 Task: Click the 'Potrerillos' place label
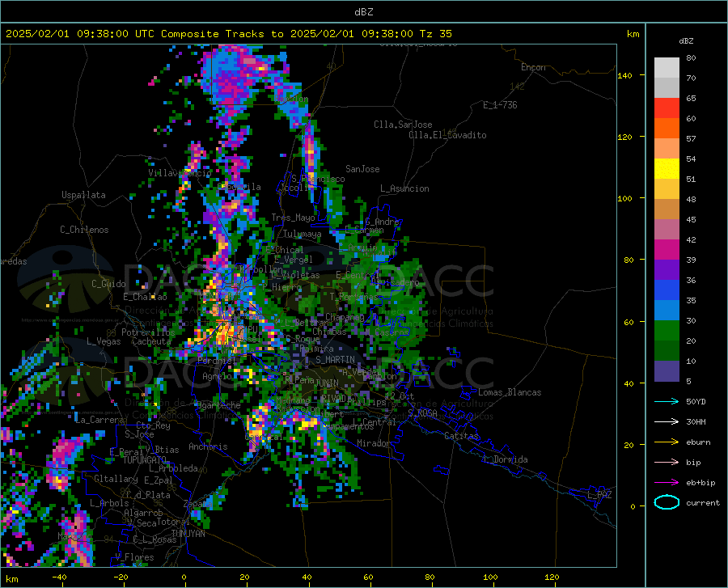[x=148, y=332]
